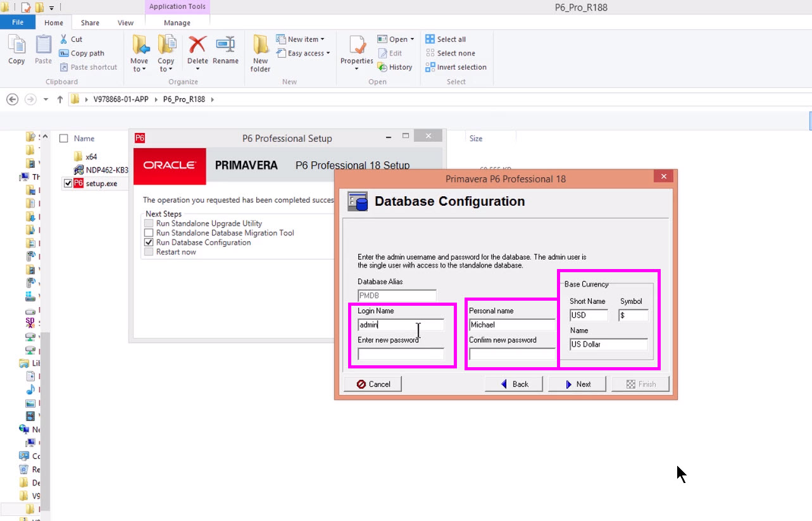Screen dimensions: 812x521
Task: Click the Back button in wizard
Action: coord(514,384)
